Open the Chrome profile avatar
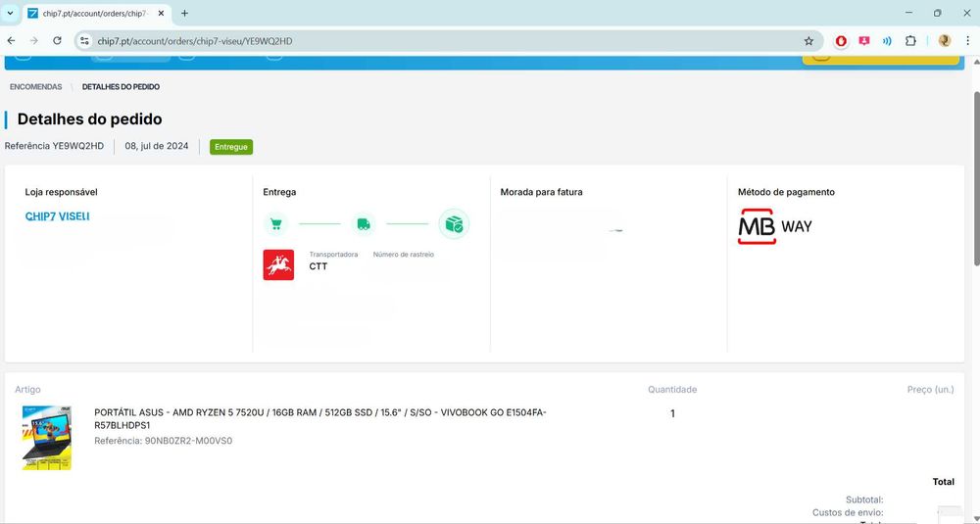The width and height of the screenshot is (980, 524). click(x=945, y=41)
